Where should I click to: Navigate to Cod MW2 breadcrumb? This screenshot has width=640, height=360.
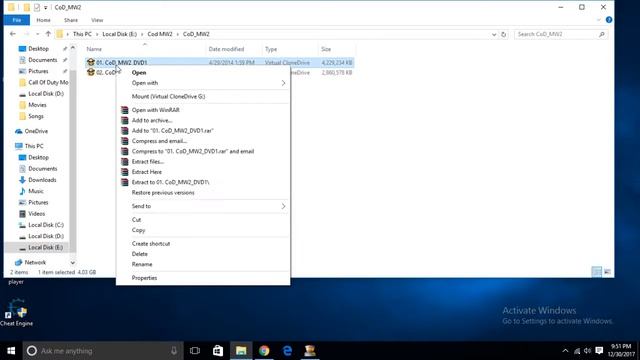point(160,34)
